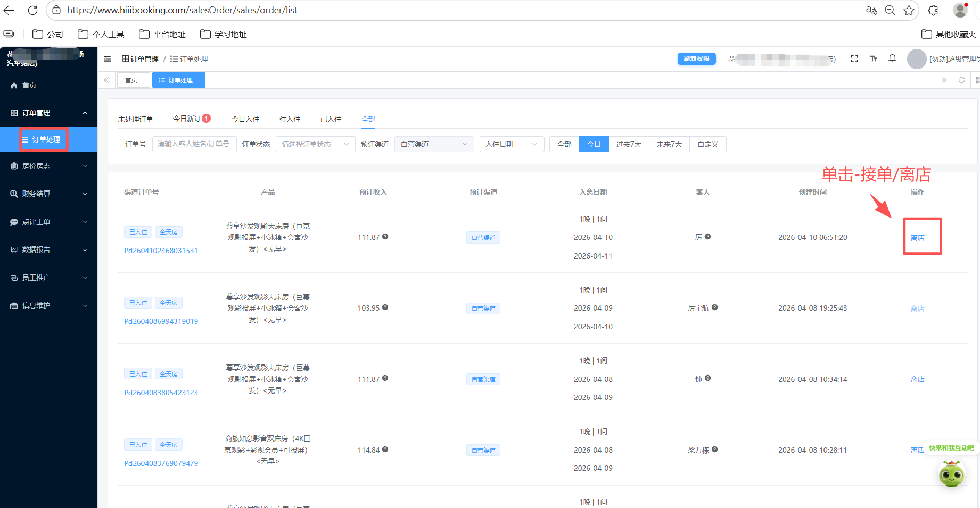Open order Pd2604102468031531 link

click(161, 251)
